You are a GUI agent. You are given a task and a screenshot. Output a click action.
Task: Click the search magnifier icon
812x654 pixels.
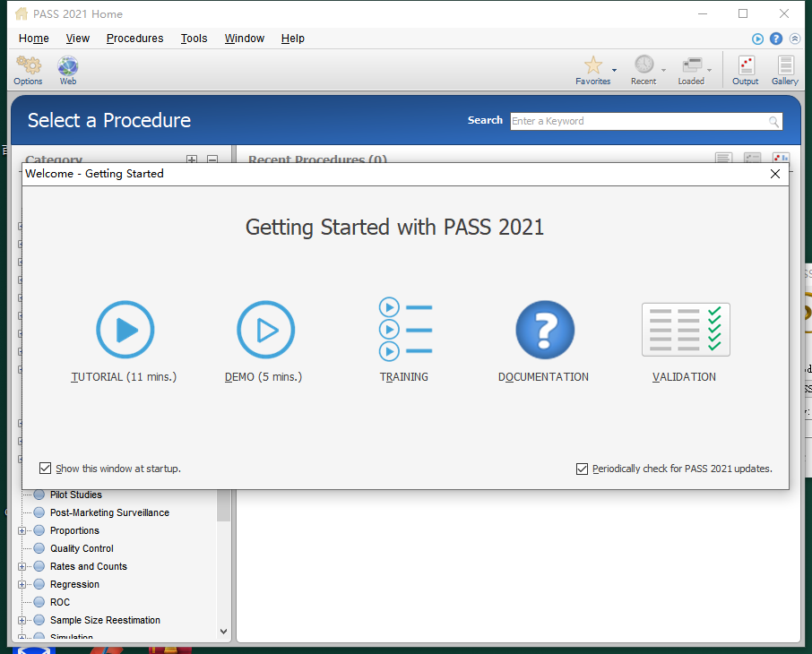773,122
